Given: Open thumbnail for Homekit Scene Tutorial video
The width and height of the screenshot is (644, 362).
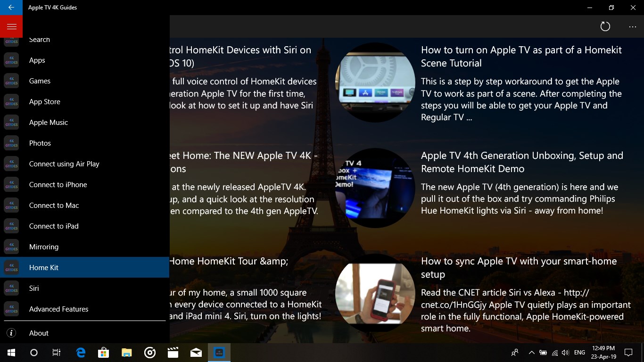Looking at the screenshot, I should tap(375, 82).
